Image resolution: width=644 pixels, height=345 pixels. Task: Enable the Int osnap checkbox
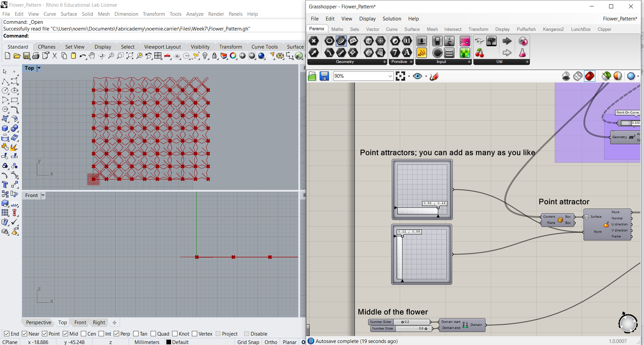pyautogui.click(x=101, y=334)
